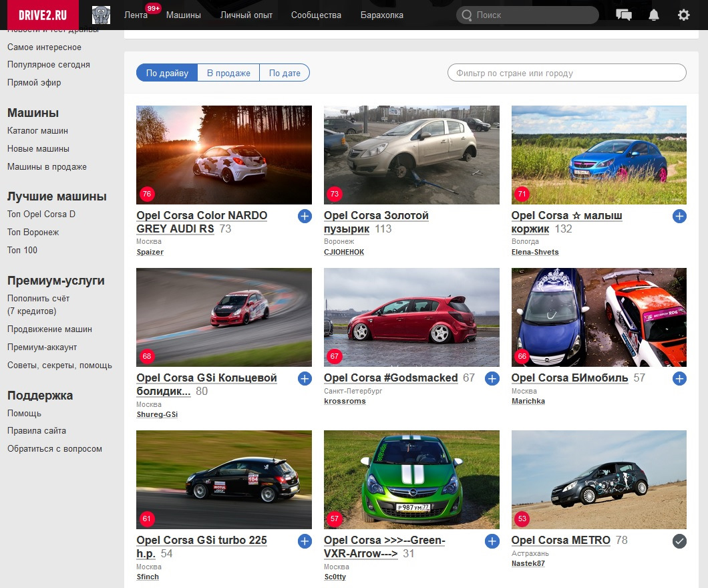Screen dimensions: 708x588
Task: Open the green Opel Corsa VXR-Arrow photo
Action: coord(411,479)
